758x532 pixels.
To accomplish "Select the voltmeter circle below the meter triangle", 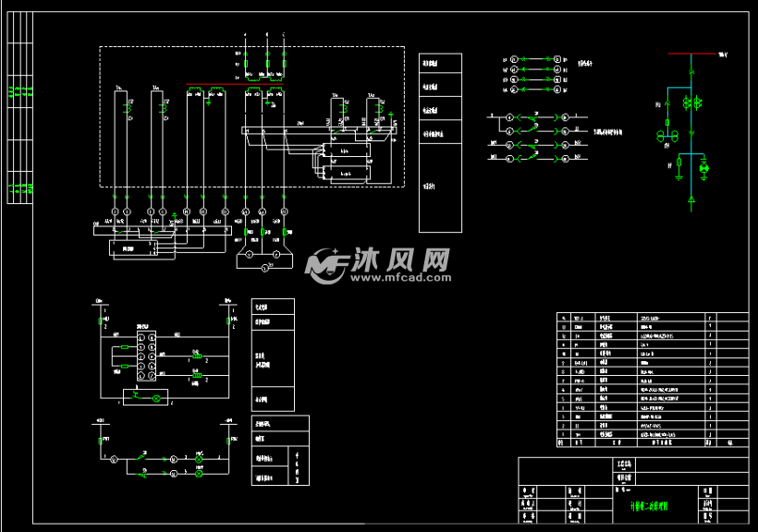I will pyautogui.click(x=265, y=268).
